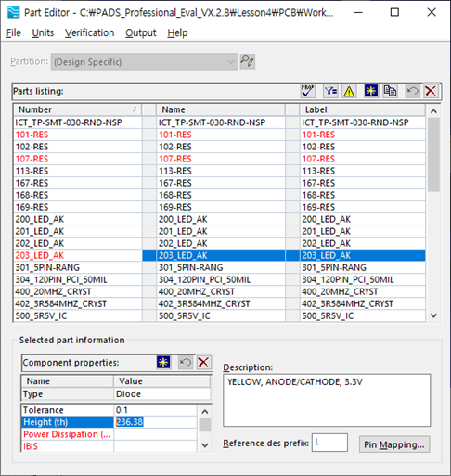Open the File menu
The height and width of the screenshot is (476, 451).
pos(14,32)
